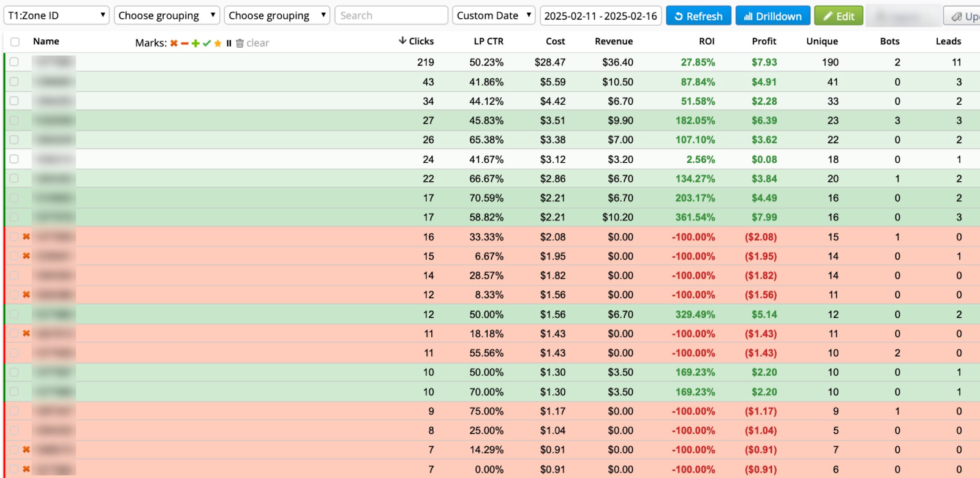The height and width of the screenshot is (478, 980).
Task: Click the X mark on the 16-clicks row
Action: (x=26, y=237)
